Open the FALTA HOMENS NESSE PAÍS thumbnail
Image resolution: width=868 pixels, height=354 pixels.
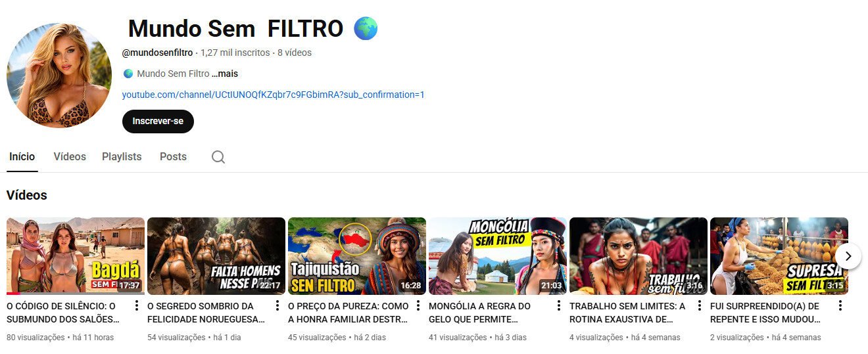click(216, 256)
